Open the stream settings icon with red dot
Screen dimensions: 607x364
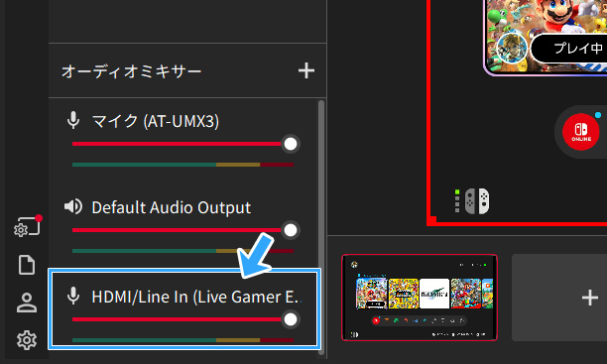pos(27,226)
